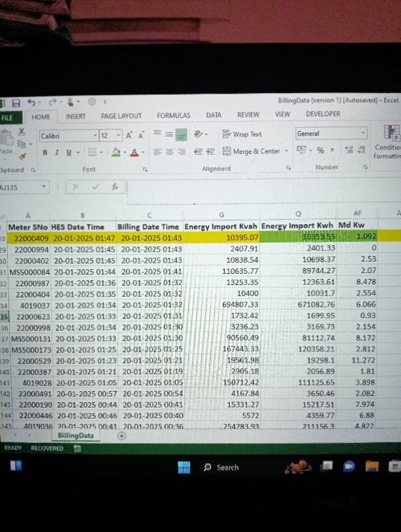This screenshot has width=401, height=532.
Task: Click the taskbar Search box
Action: (x=221, y=467)
